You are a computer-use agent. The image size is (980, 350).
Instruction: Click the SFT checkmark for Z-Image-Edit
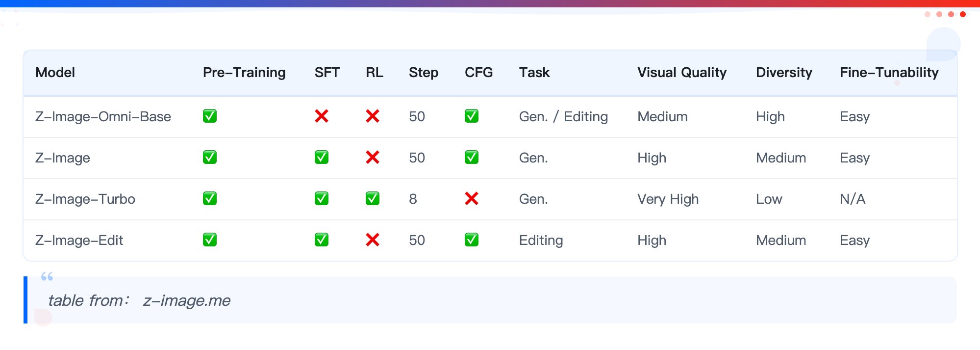tap(322, 240)
